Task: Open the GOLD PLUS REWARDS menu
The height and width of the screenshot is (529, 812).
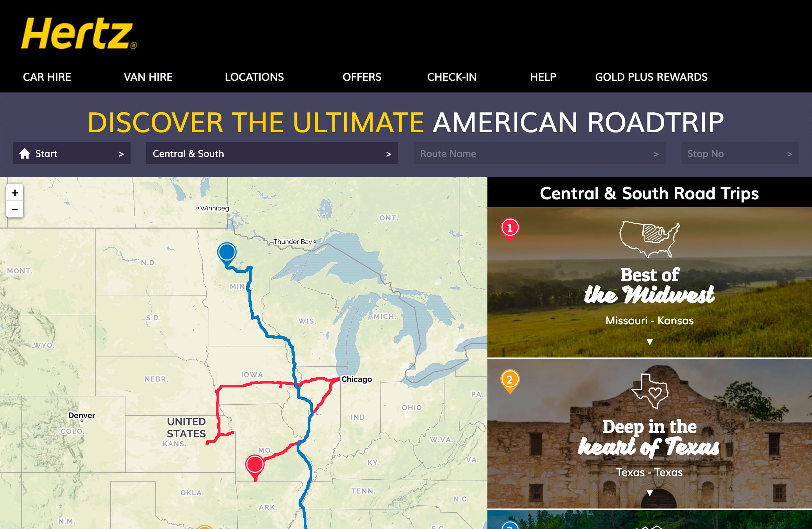Action: 651,77
